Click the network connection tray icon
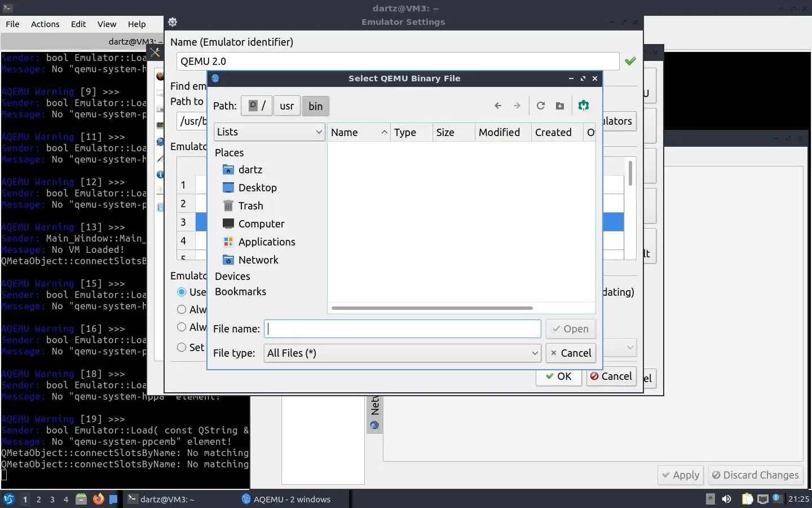This screenshot has width=812, height=508. pos(763,499)
